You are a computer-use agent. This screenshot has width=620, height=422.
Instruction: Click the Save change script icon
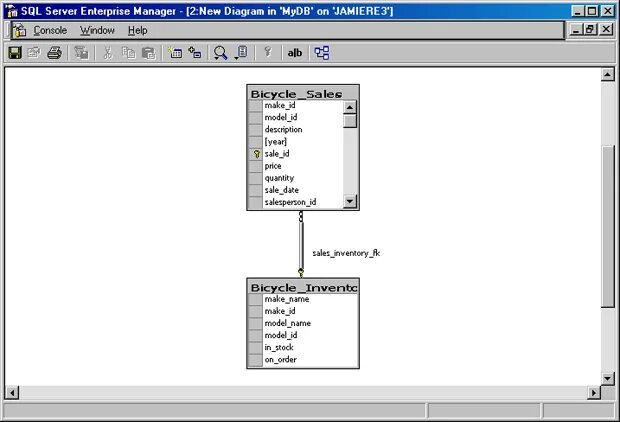pyautogui.click(x=81, y=53)
